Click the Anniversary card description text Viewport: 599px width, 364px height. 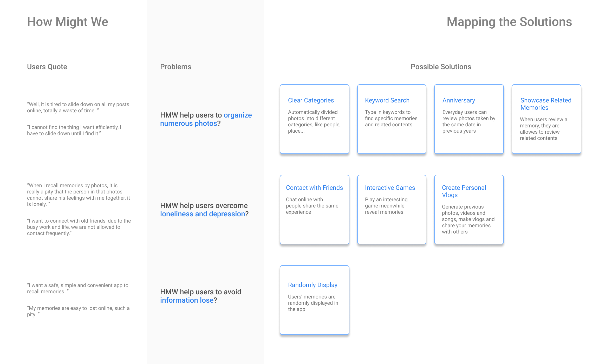pos(468,121)
